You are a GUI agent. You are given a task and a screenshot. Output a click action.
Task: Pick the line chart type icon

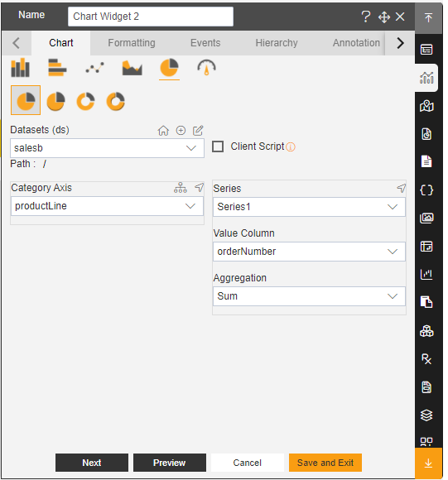coord(94,68)
